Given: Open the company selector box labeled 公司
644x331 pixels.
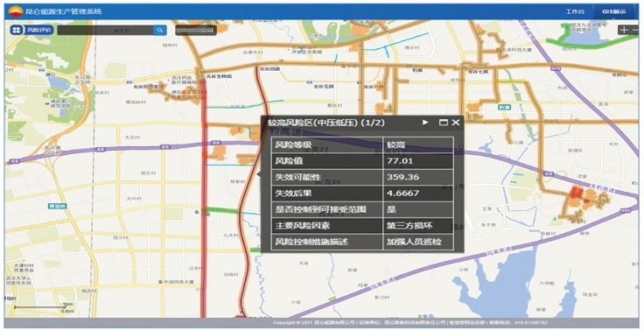Looking at the screenshot, I should tap(196, 30).
